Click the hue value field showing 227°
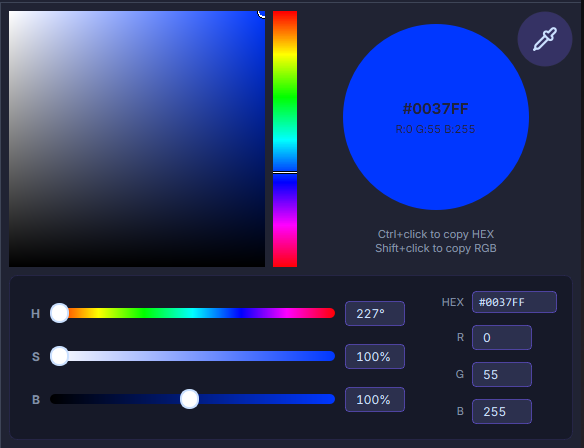 click(375, 314)
